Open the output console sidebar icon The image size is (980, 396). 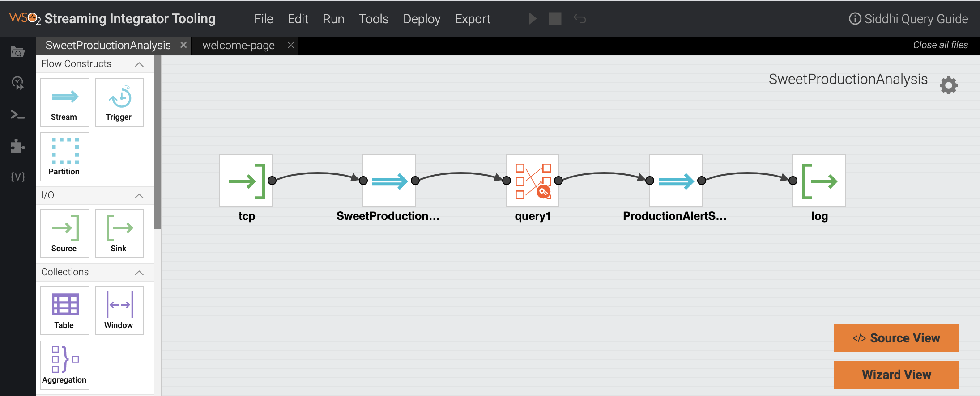click(17, 115)
